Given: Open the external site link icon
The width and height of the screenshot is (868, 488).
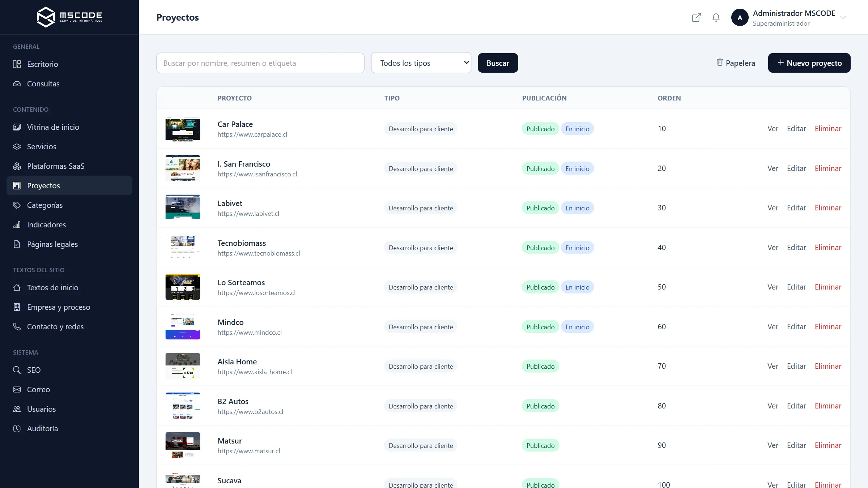Looking at the screenshot, I should click(696, 17).
